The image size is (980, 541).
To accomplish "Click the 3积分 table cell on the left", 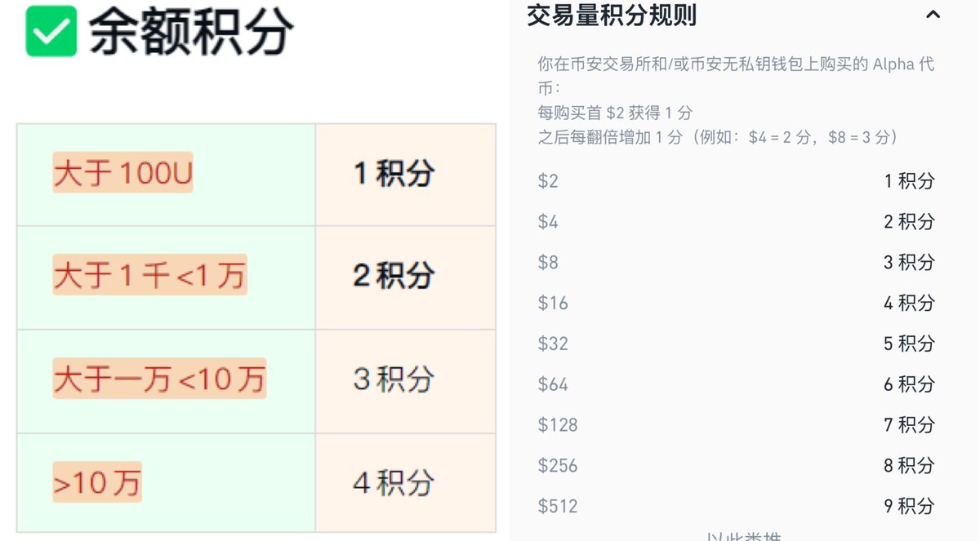I will [x=405, y=381].
